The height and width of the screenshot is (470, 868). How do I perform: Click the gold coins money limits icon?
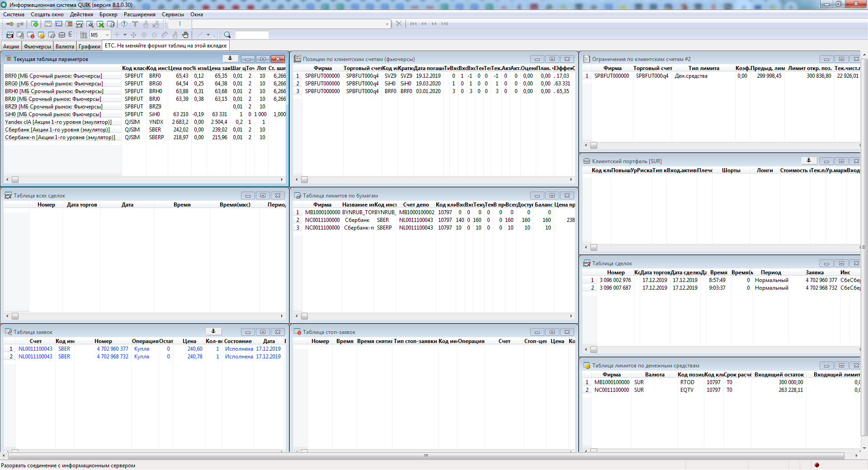[x=41, y=35]
